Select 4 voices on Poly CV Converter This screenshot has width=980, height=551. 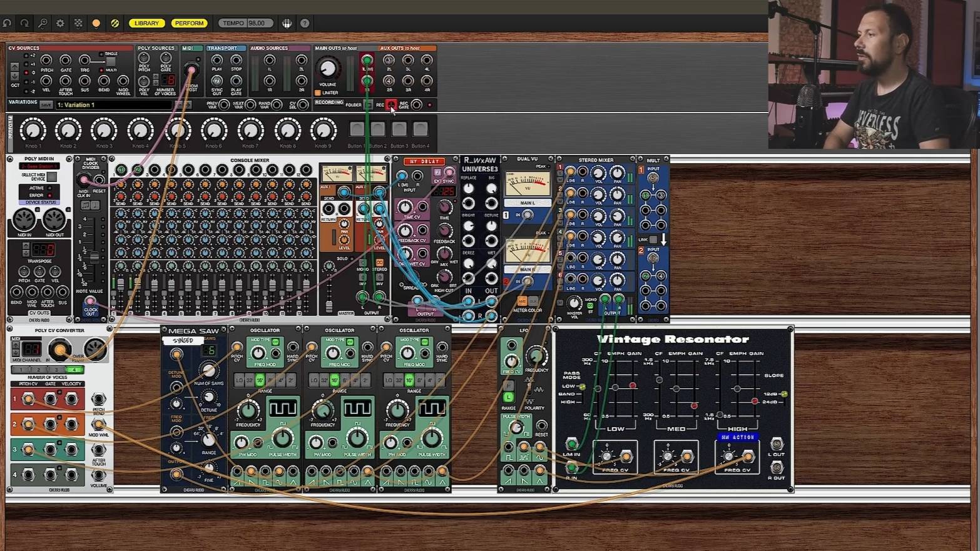(74, 370)
